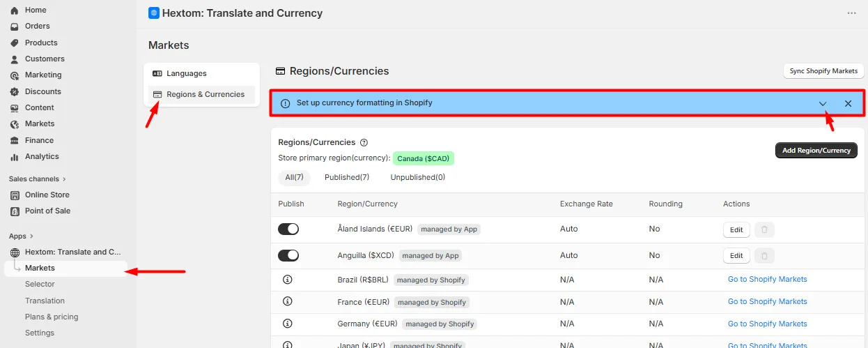This screenshot has height=348, width=868.
Task: Open Settings under Hextom app
Action: pyautogui.click(x=40, y=333)
